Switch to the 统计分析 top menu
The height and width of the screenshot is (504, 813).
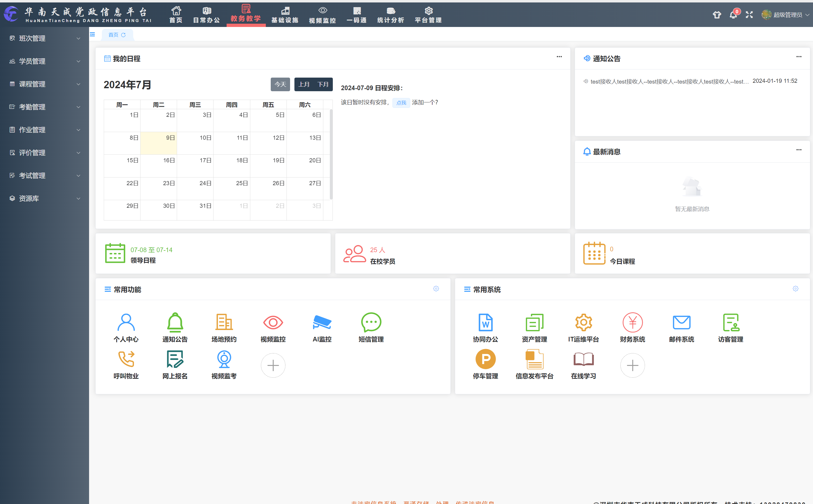390,15
